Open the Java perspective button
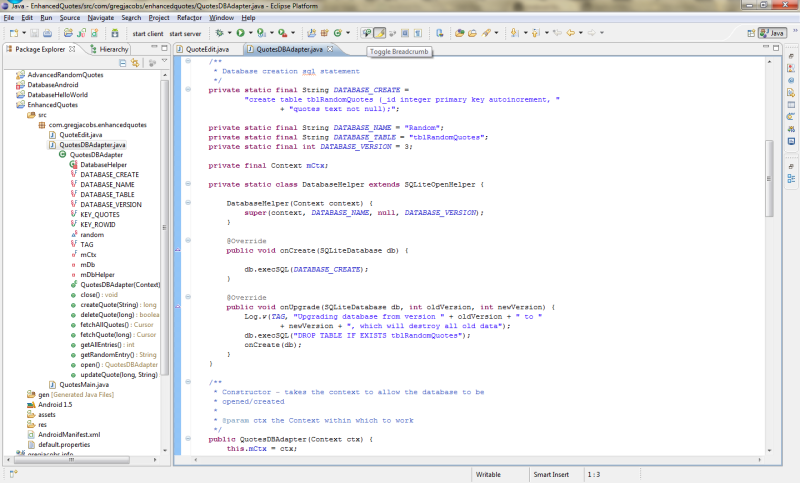Image resolution: width=800 pixels, height=483 pixels. pos(770,33)
